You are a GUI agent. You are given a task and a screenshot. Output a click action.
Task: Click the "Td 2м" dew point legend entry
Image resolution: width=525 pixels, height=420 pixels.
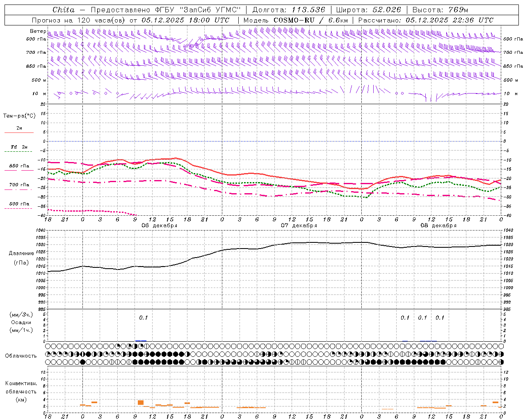19,147
